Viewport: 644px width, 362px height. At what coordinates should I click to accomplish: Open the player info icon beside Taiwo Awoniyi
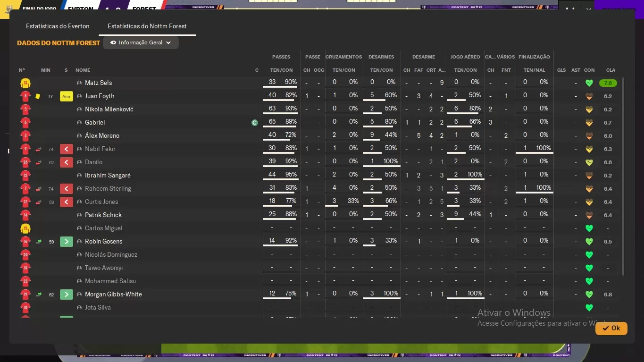coord(79,268)
